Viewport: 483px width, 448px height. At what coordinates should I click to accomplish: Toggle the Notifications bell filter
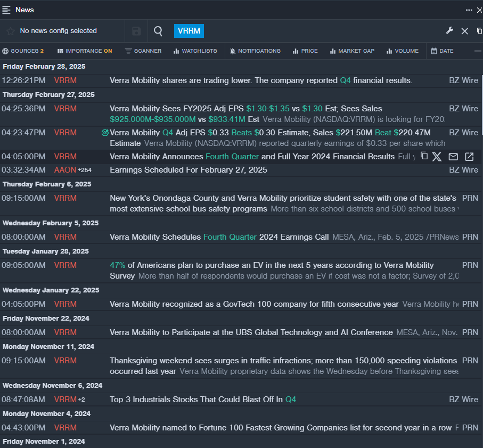[255, 51]
